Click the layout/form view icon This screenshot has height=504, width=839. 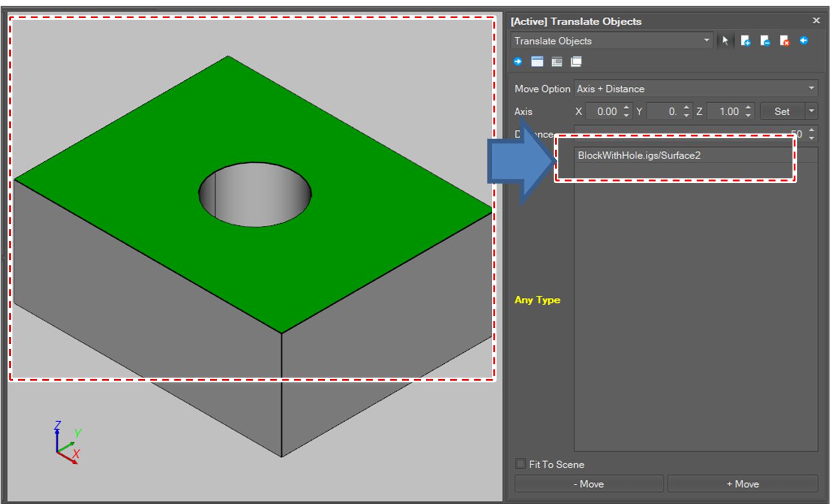tap(556, 61)
